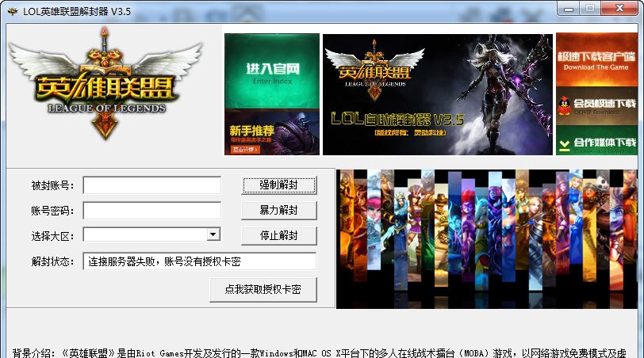Stop the unban with 停止解封
This screenshot has height=358, width=644.
(279, 236)
